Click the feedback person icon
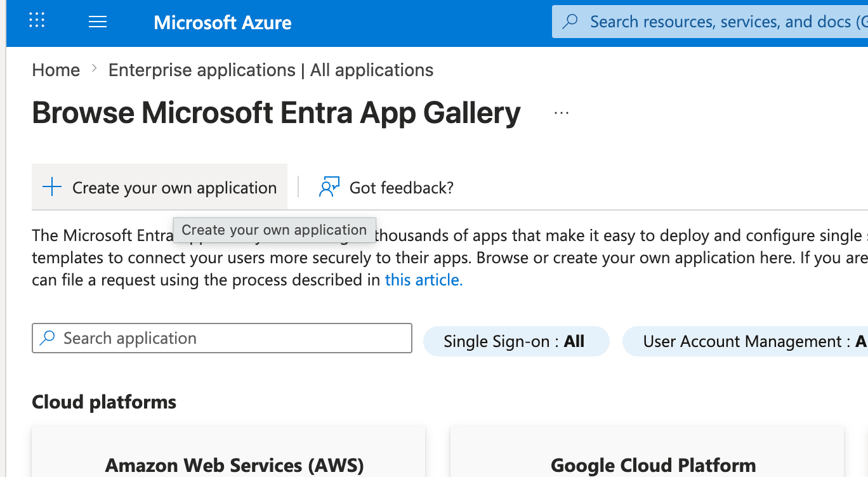Viewport: 868px width, 477px height. (x=329, y=187)
